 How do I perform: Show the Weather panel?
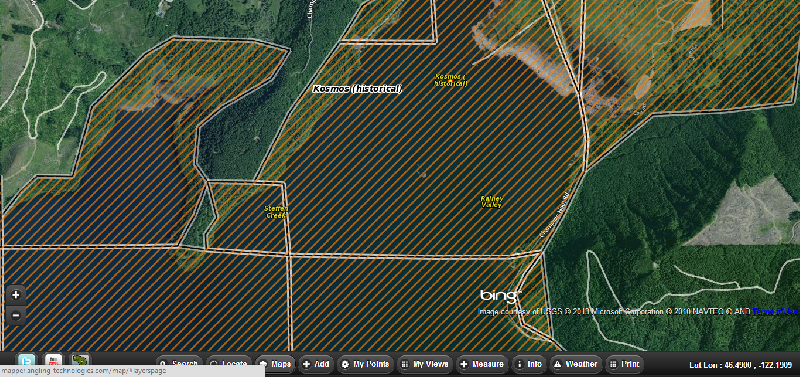(576, 364)
